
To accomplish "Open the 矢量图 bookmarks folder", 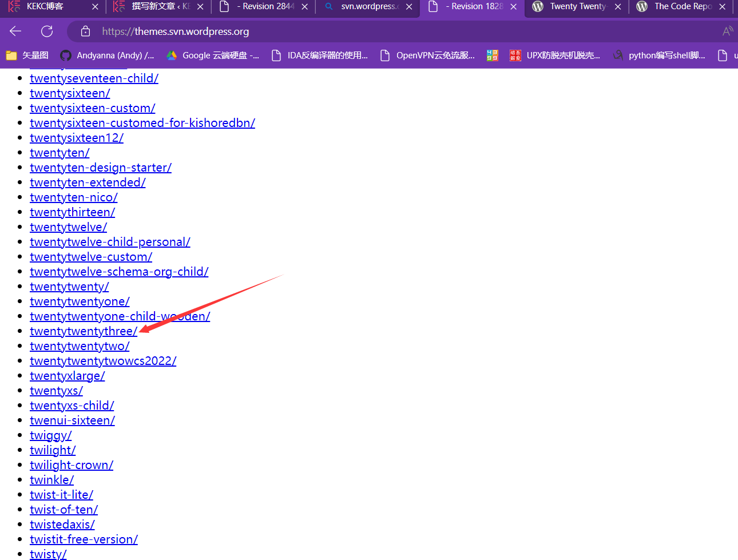I will tap(27, 55).
